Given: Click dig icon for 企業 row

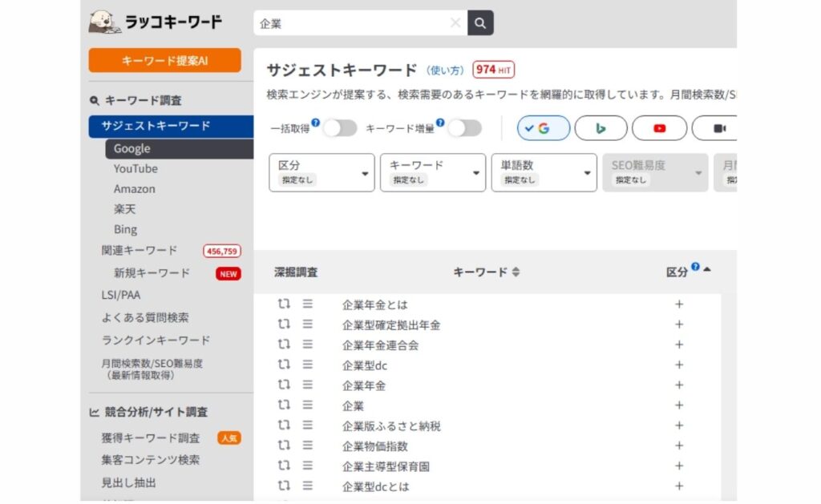Looking at the screenshot, I should pyautogui.click(x=284, y=405).
